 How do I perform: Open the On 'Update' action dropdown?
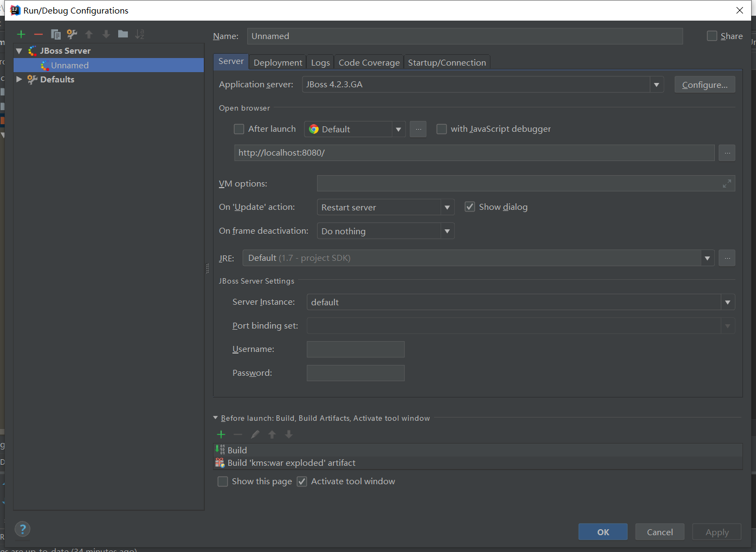click(x=447, y=207)
